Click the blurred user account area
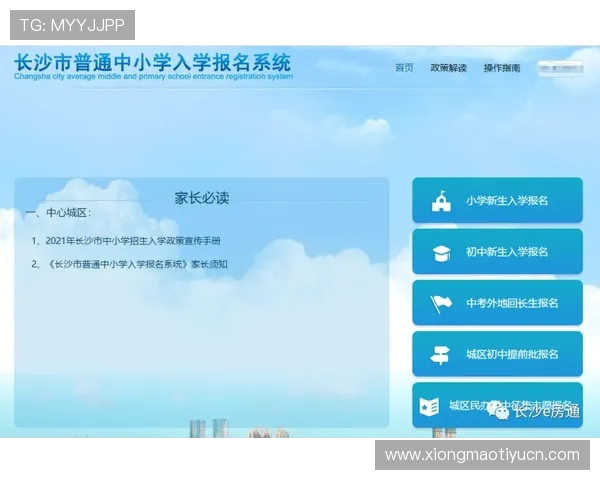This screenshot has width=600, height=480. tap(561, 69)
